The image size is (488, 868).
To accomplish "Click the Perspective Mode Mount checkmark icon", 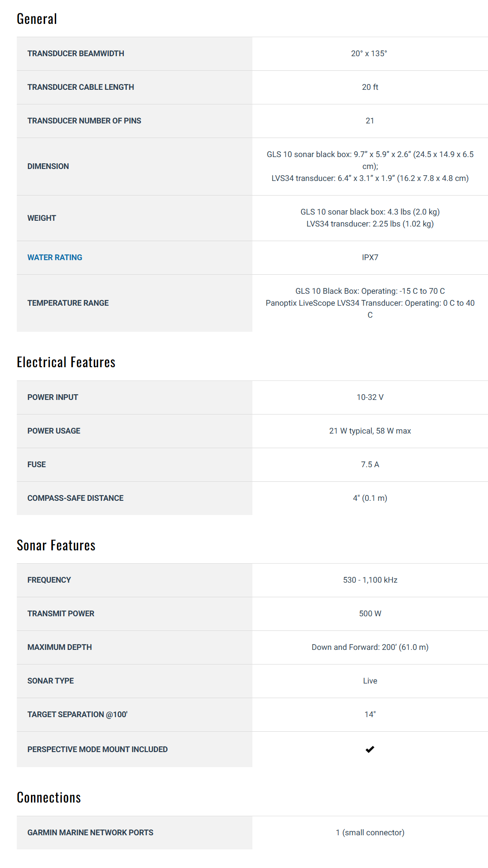I will click(x=370, y=749).
